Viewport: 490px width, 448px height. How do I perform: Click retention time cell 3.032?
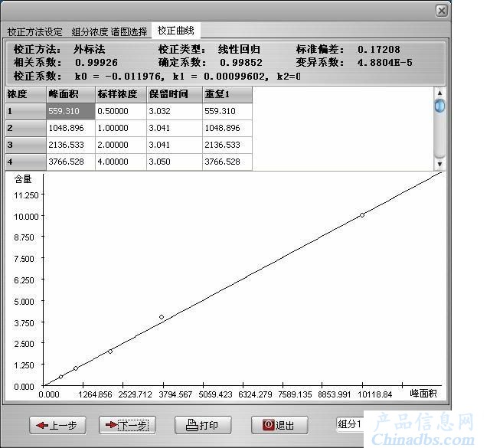pyautogui.click(x=175, y=111)
